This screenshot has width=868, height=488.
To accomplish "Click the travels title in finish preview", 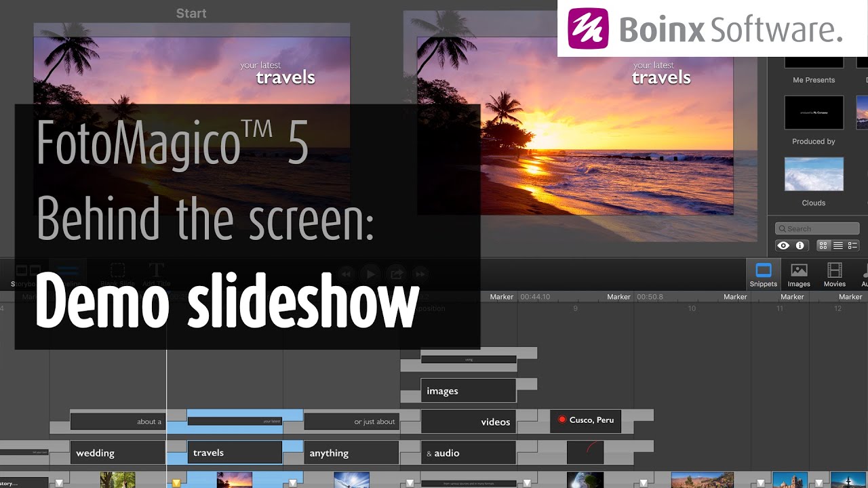I will [661, 77].
